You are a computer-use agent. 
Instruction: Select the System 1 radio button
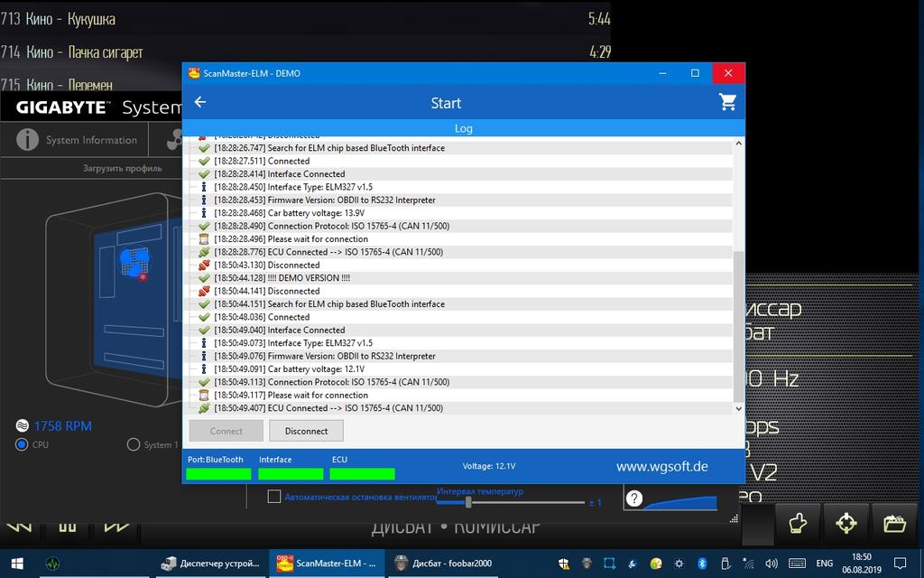pos(134,444)
